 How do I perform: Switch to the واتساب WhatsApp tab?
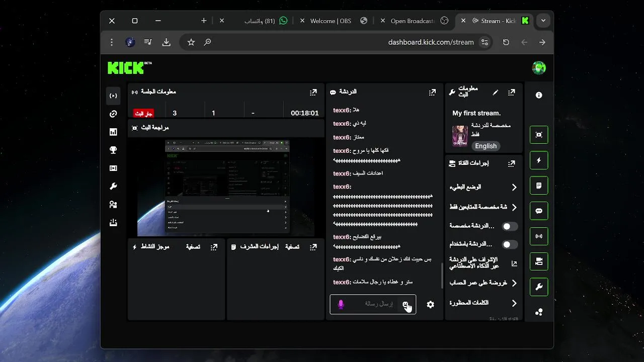(x=259, y=21)
